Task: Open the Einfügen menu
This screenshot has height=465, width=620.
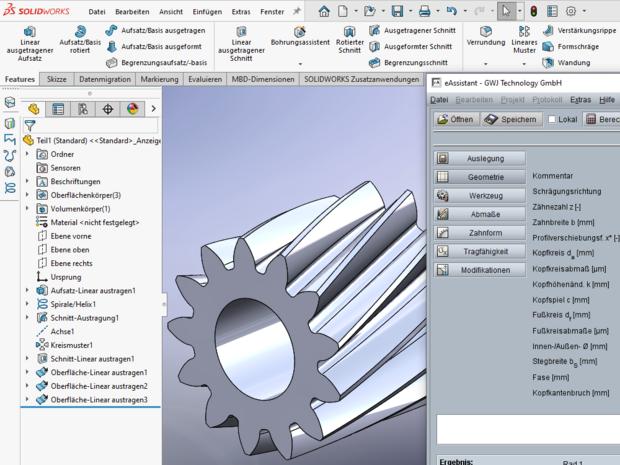Action: point(207,11)
